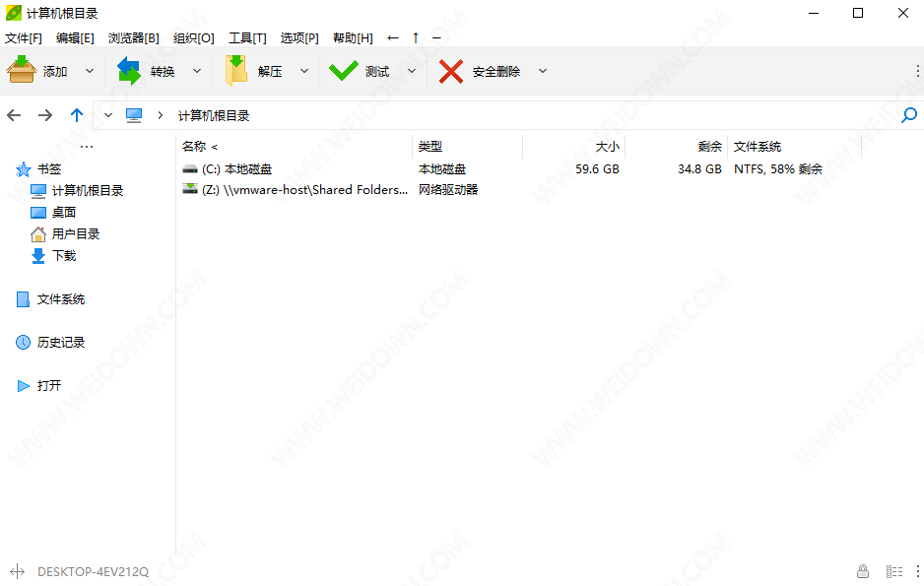Navigate up with the blue up arrow
Viewport: 924px width, 586px height.
77,115
